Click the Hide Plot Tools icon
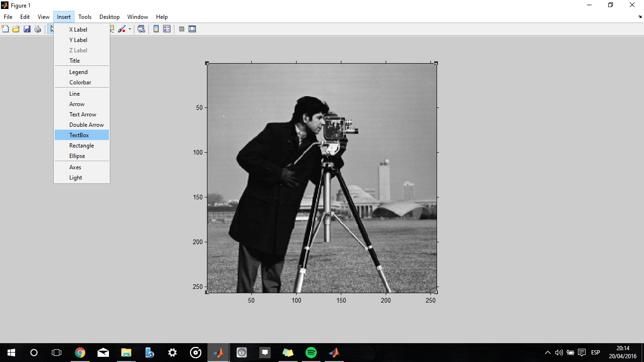The width and height of the screenshot is (644, 362). (x=182, y=29)
